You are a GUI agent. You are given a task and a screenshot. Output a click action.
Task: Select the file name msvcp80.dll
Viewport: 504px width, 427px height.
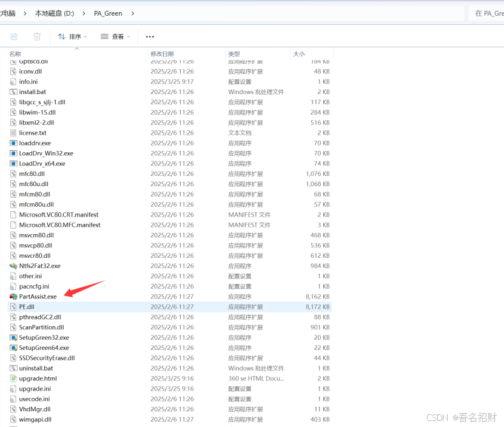(36, 246)
